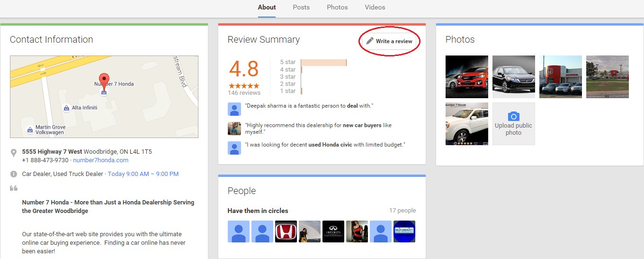This screenshot has width=644, height=259.
Task: Click the Photos card heading
Action: [460, 40]
